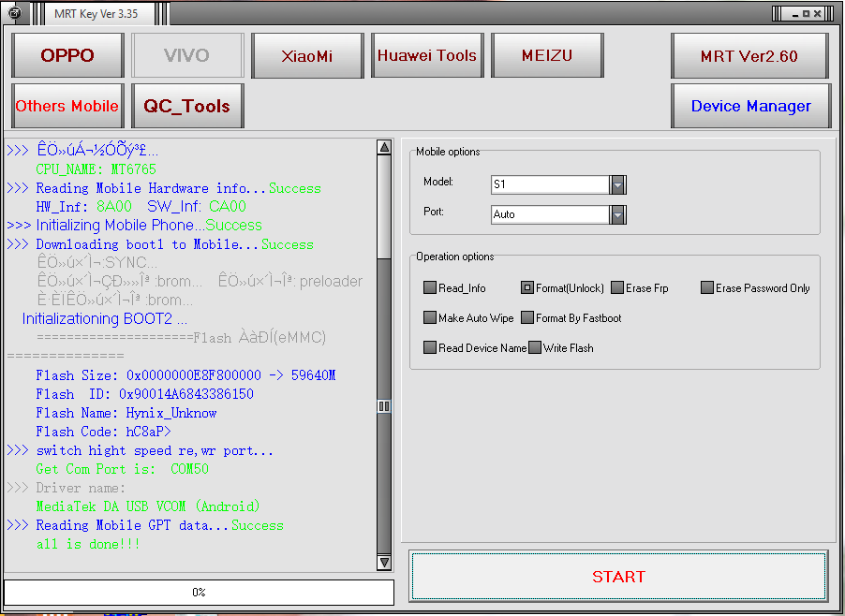Click the 0% progress bar
Image resolution: width=845 pixels, height=616 pixels.
pyautogui.click(x=199, y=593)
